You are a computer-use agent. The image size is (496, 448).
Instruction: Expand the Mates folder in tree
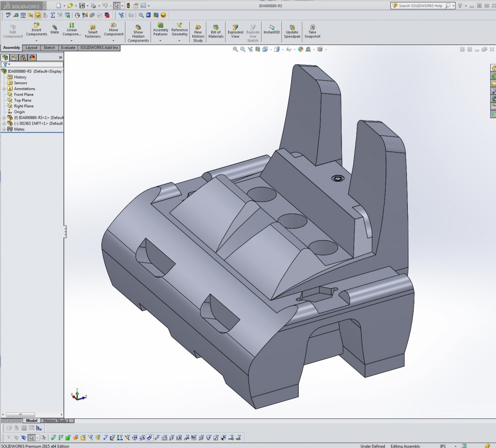(4, 129)
